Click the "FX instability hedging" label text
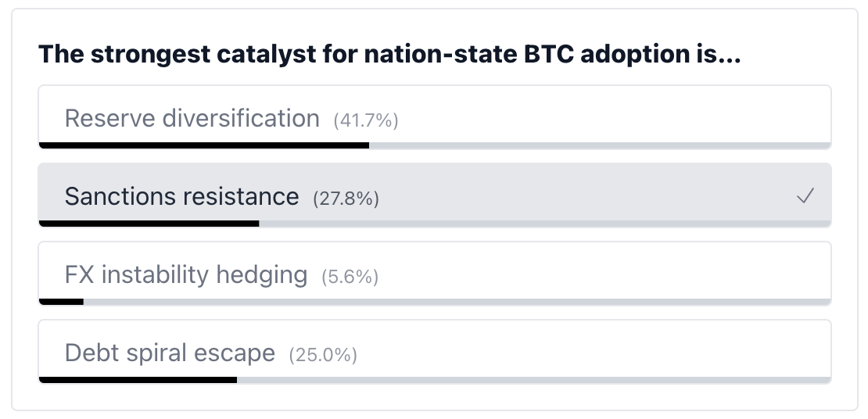This screenshot has height=419, width=868. (x=185, y=274)
